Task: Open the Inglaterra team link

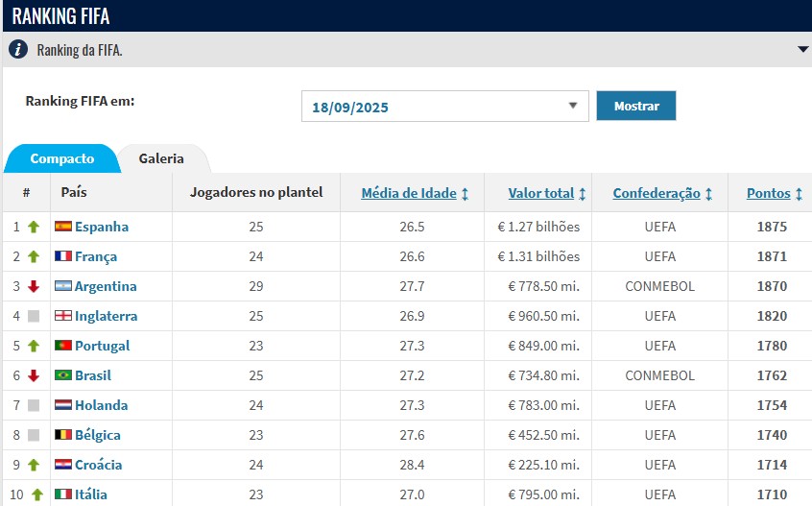Action: click(107, 316)
